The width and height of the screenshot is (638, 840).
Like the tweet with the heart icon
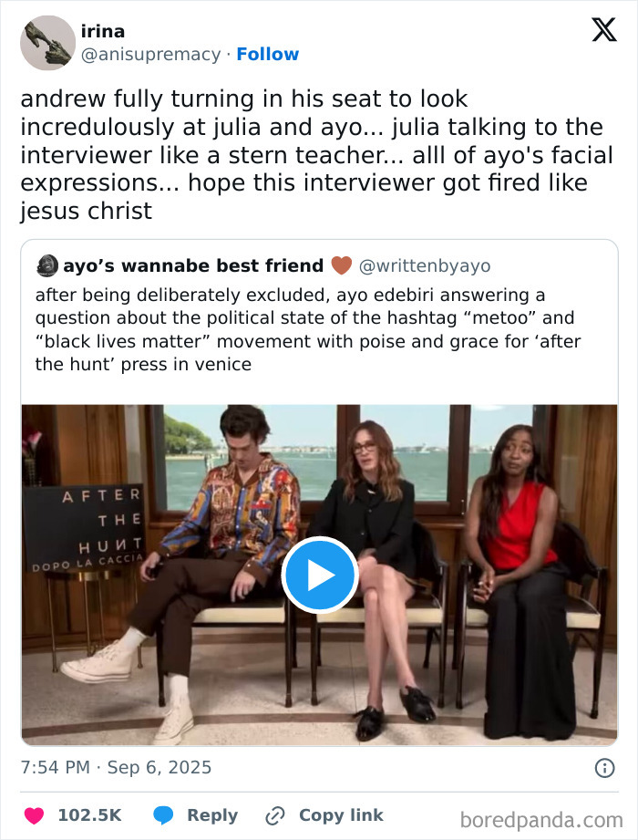pyautogui.click(x=34, y=814)
